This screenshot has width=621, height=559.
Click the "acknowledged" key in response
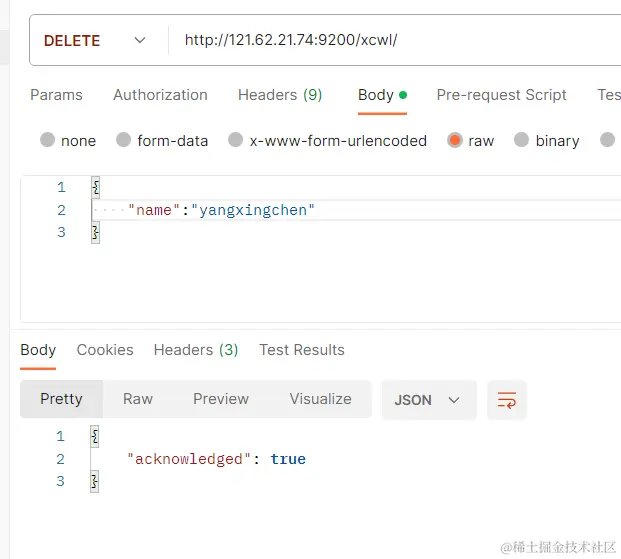pyautogui.click(x=189, y=459)
